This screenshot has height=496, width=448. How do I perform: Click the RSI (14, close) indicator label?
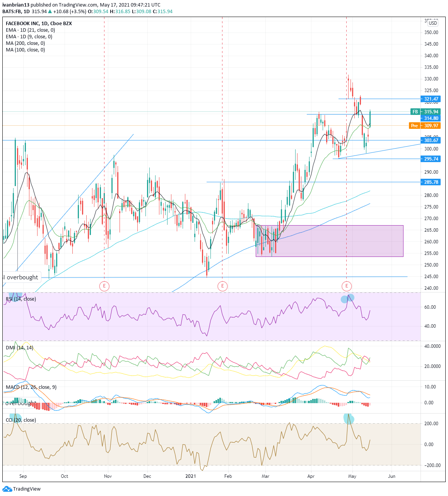[x=21, y=299]
